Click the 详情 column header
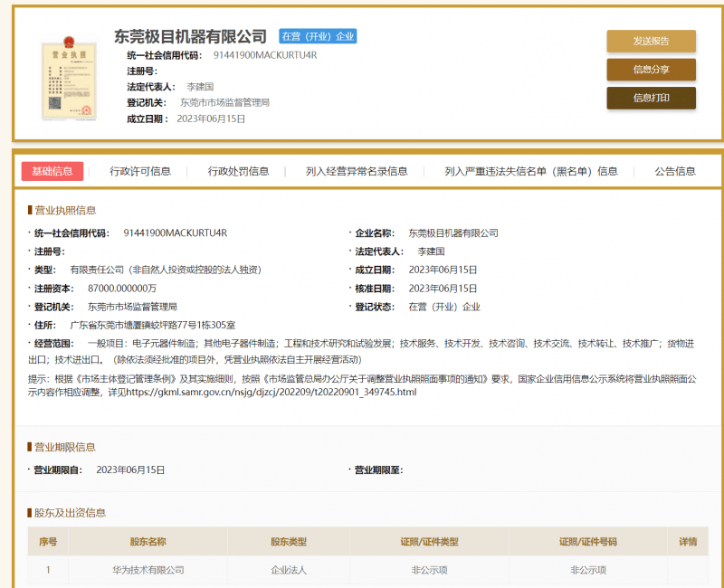Image resolution: width=724 pixels, height=588 pixels. 687,542
